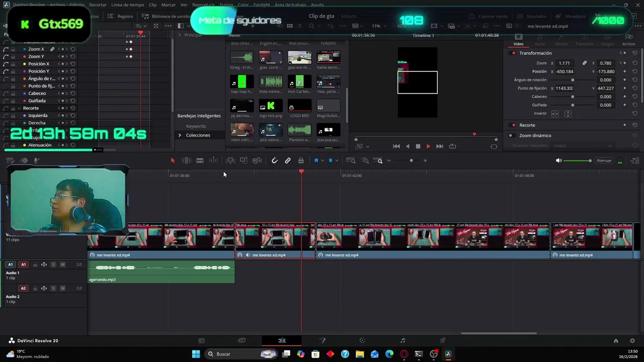644x362 pixels.
Task: Click play in the viewer transport
Action: 428,146
